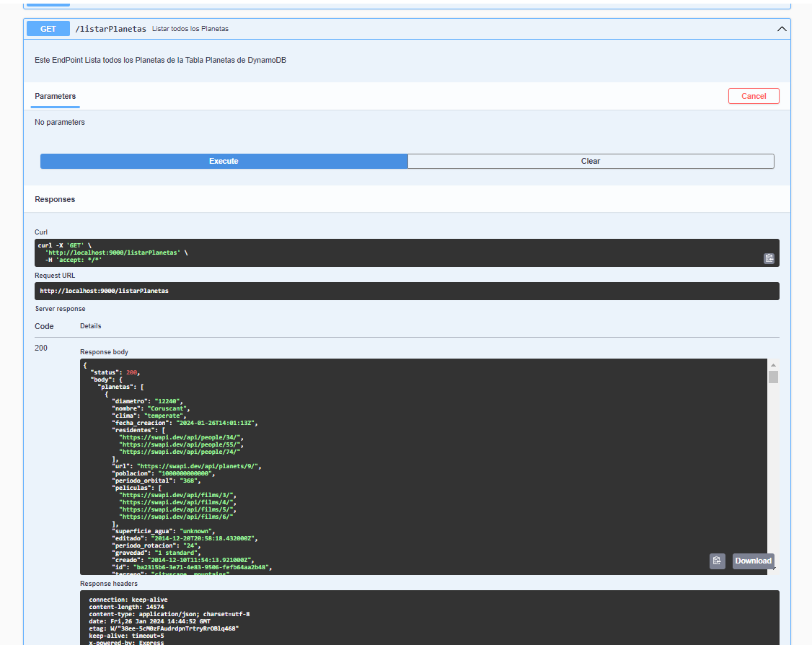The height and width of the screenshot is (671, 812).
Task: Copy the curl command to clipboard
Action: click(769, 258)
